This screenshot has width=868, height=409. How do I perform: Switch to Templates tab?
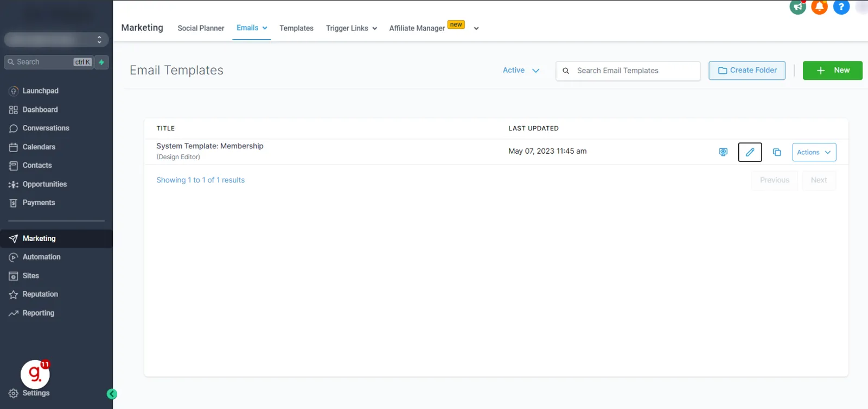coord(296,28)
